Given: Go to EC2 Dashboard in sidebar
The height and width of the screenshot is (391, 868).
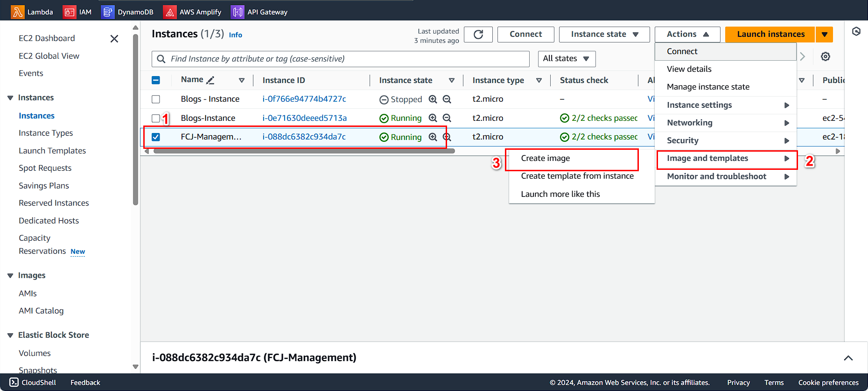Looking at the screenshot, I should [x=47, y=38].
